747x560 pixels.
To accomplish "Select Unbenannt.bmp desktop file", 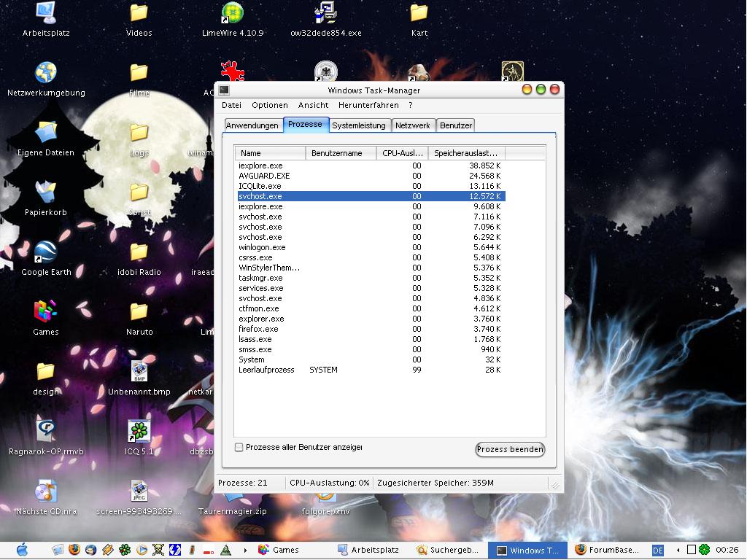I will click(139, 378).
